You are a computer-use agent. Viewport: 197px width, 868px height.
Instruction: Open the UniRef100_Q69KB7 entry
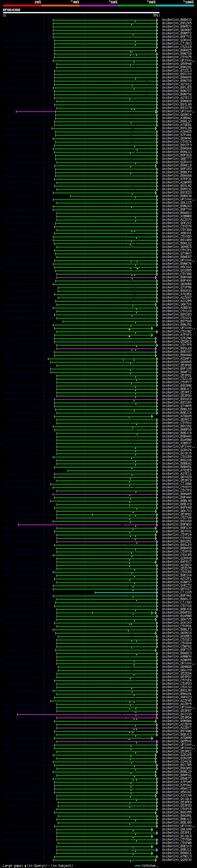(177, 30)
